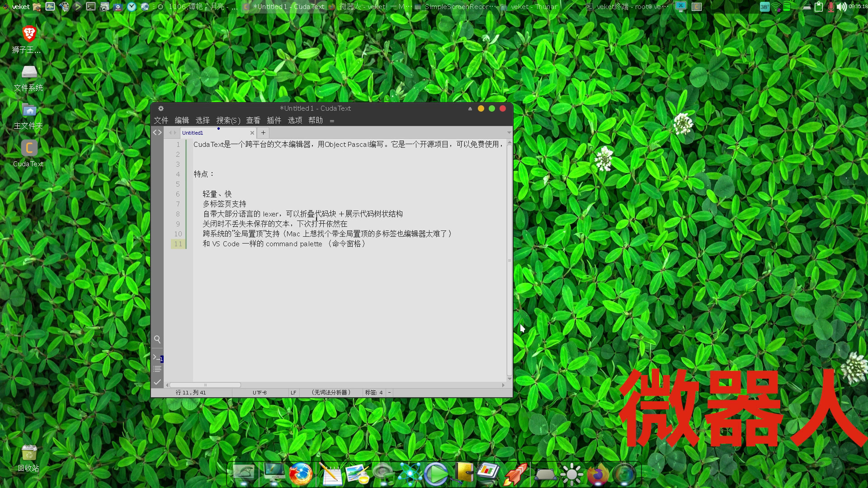
Task: Open the 文件 menu
Action: [x=161, y=120]
